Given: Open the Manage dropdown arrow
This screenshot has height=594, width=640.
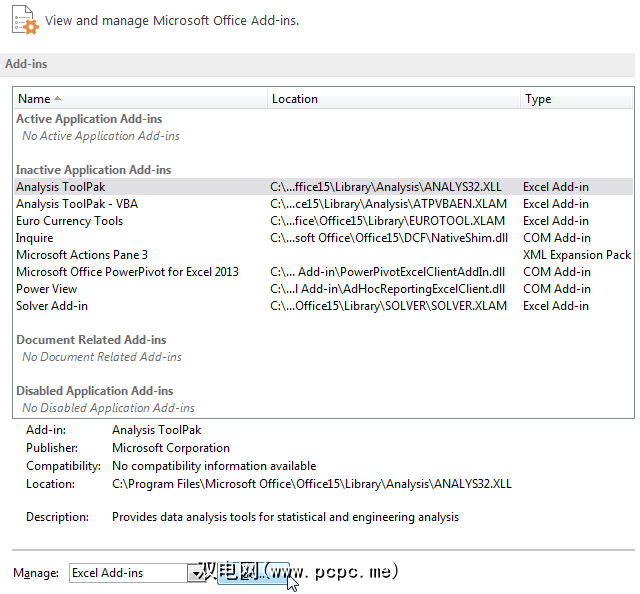Looking at the screenshot, I should (x=196, y=573).
